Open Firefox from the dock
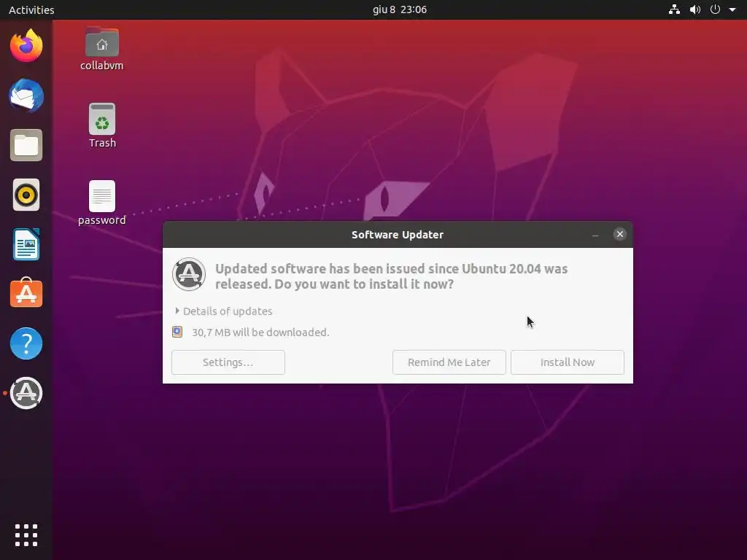 tap(26, 46)
